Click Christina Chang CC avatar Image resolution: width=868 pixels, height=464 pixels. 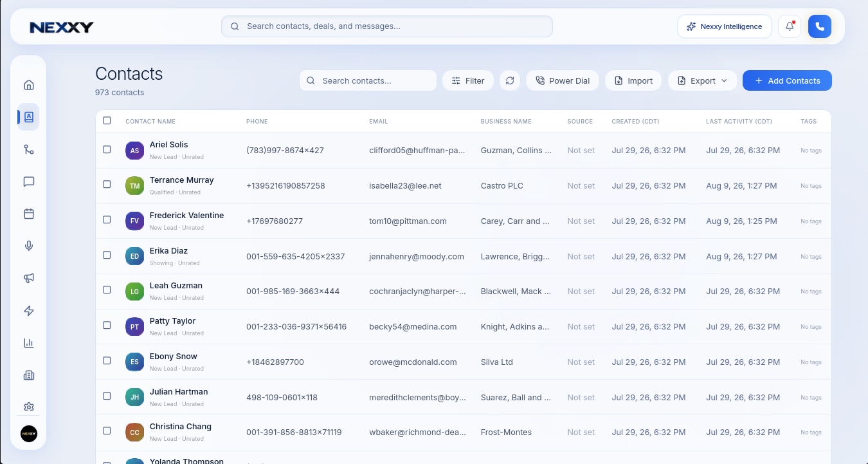(x=134, y=432)
